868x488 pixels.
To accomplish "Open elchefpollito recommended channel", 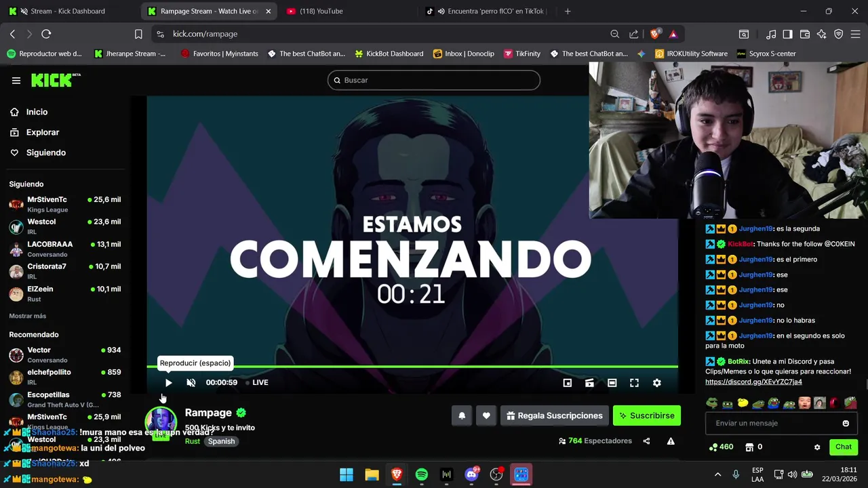I will (x=65, y=377).
